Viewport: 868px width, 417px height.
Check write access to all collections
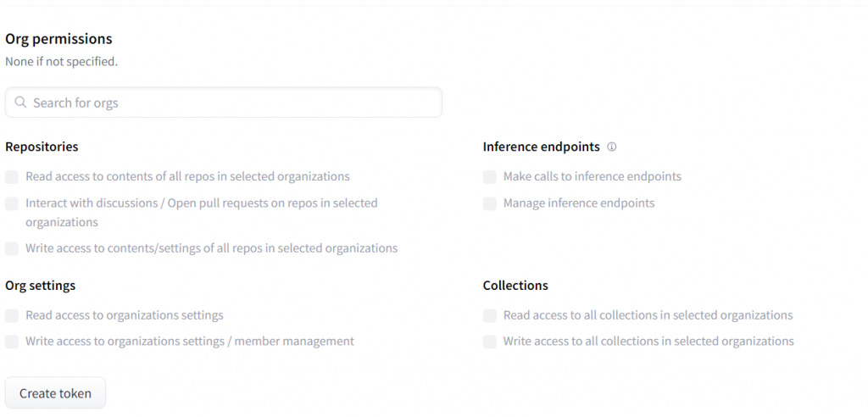[x=490, y=342]
